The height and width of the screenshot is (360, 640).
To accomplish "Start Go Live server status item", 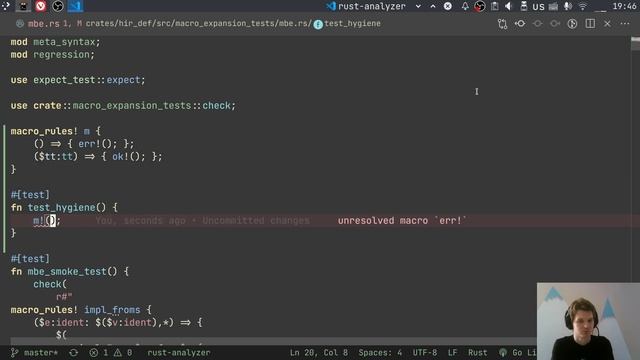I will (517, 353).
